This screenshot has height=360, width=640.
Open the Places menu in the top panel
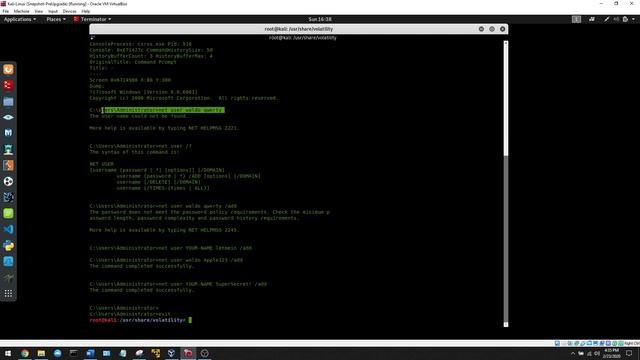56,19
